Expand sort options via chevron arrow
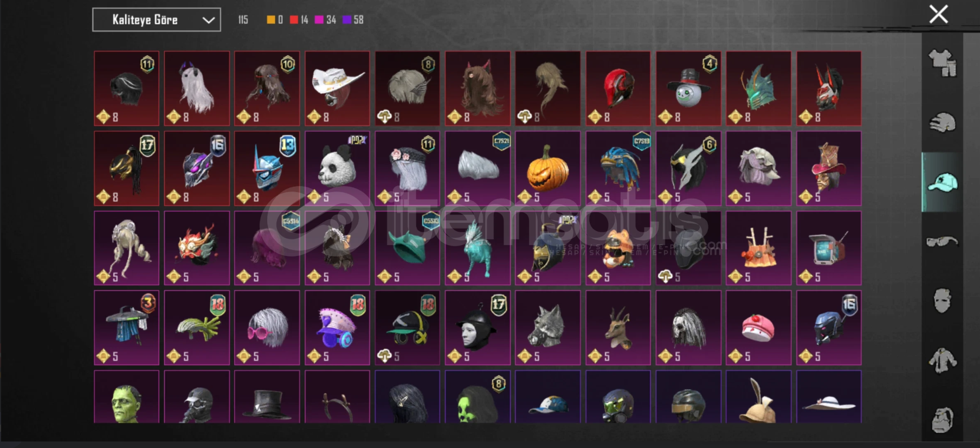This screenshot has height=448, width=980. click(x=208, y=21)
